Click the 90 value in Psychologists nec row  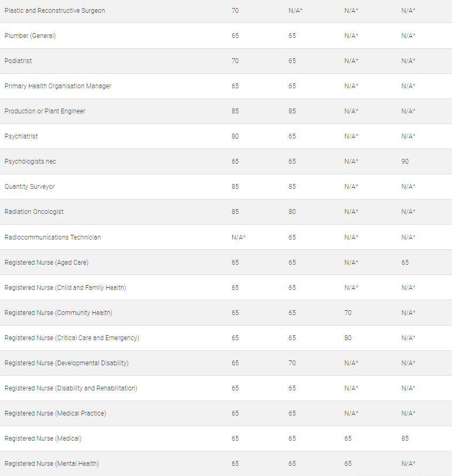(405, 162)
